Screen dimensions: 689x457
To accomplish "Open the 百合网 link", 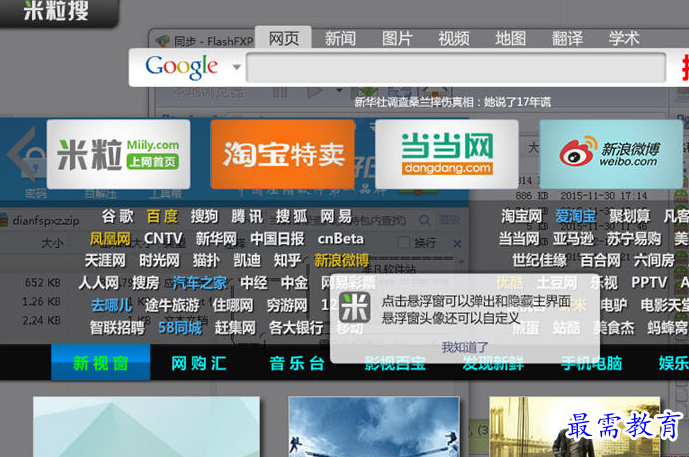I will (600, 261).
